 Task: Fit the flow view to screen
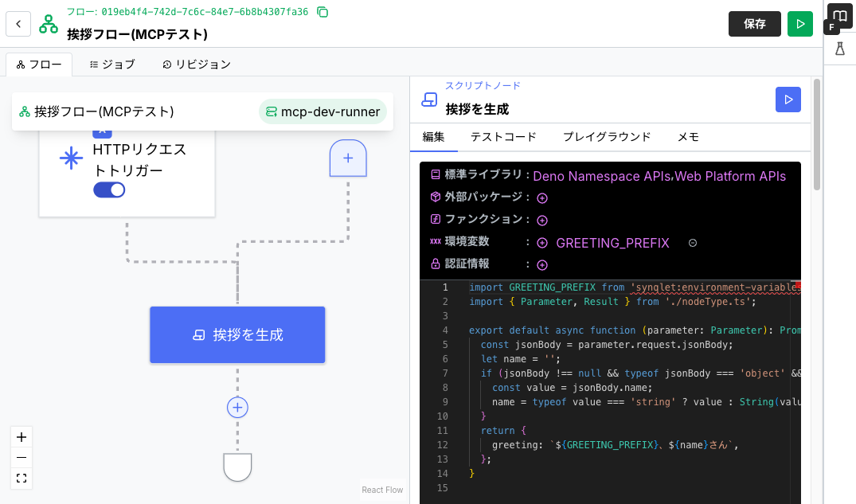pos(21,479)
